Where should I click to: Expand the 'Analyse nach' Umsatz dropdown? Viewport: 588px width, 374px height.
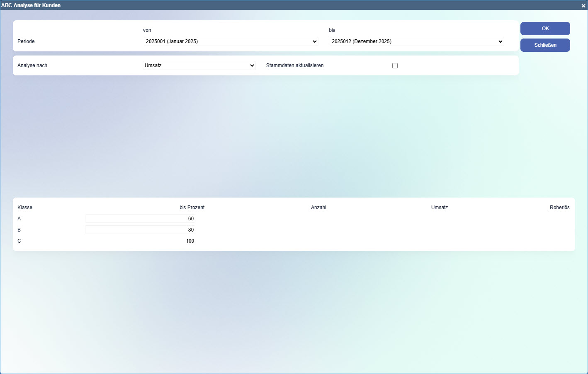(x=199, y=65)
